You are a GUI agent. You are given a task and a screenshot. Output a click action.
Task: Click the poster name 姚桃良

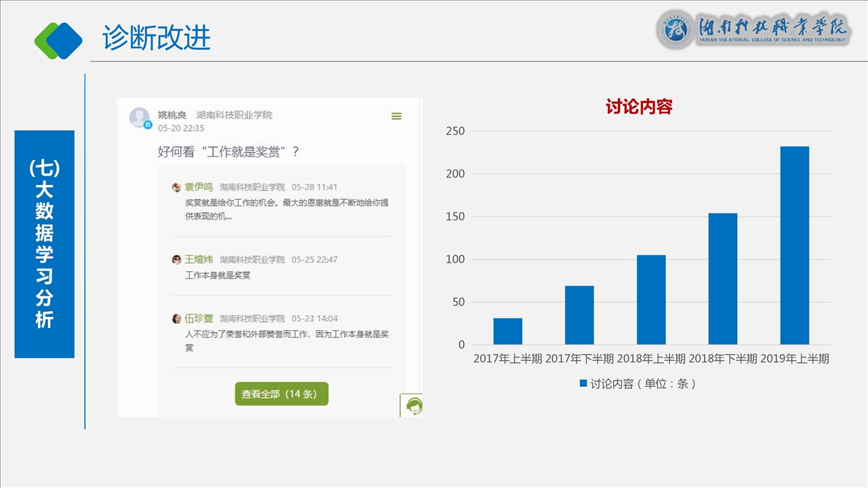pos(172,115)
